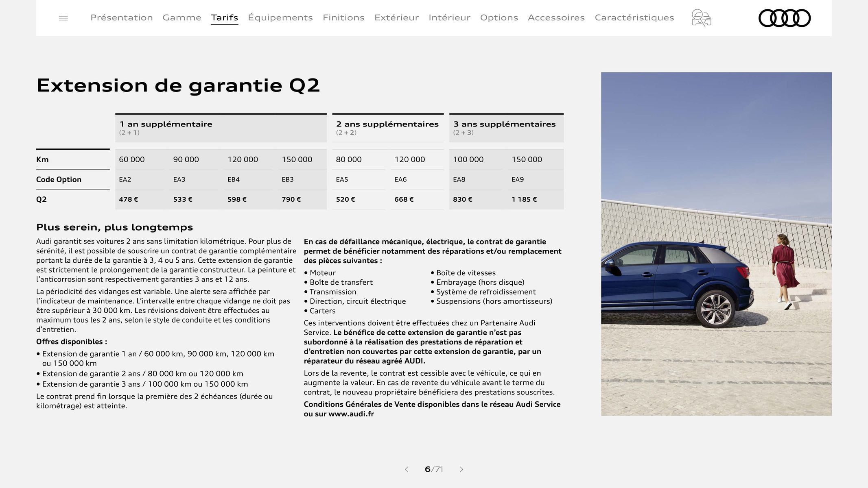Open the Extérieur tab

[396, 17]
